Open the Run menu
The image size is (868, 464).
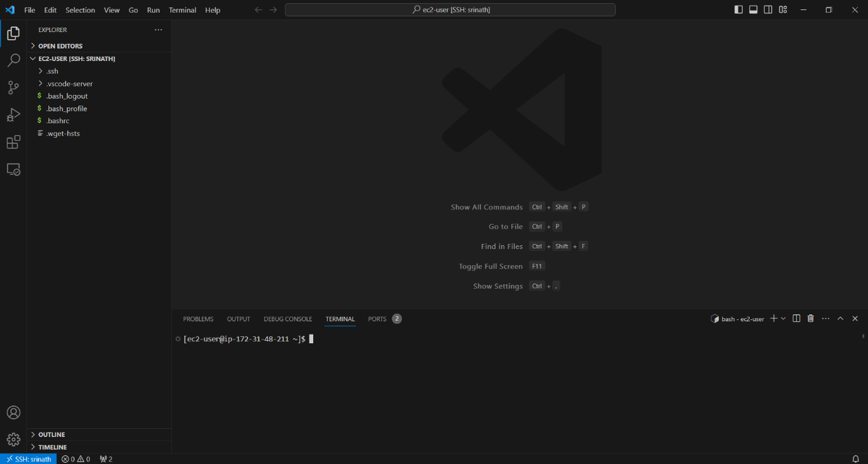[153, 10]
